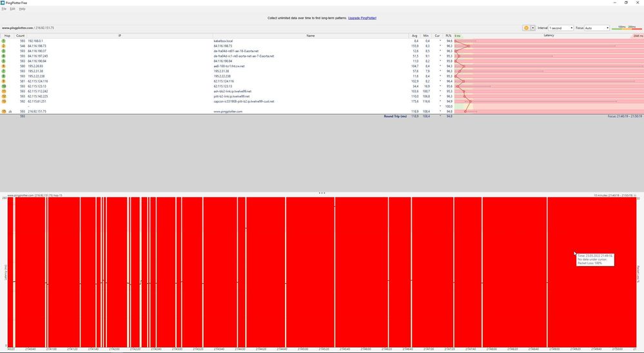Click the panel splitter three-dot handle
This screenshot has width=644, height=353.
click(322, 193)
